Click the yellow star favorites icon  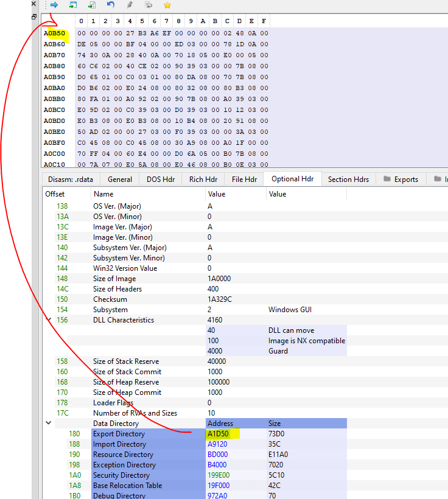(x=167, y=5)
